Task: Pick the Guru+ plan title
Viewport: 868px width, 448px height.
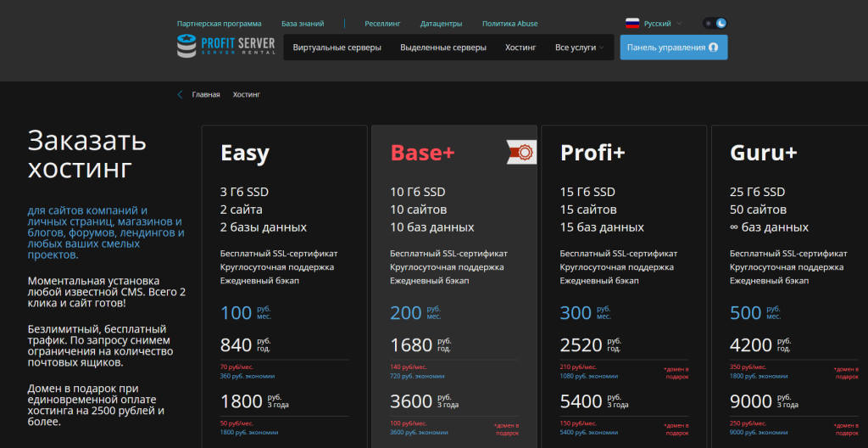Action: pos(763,154)
